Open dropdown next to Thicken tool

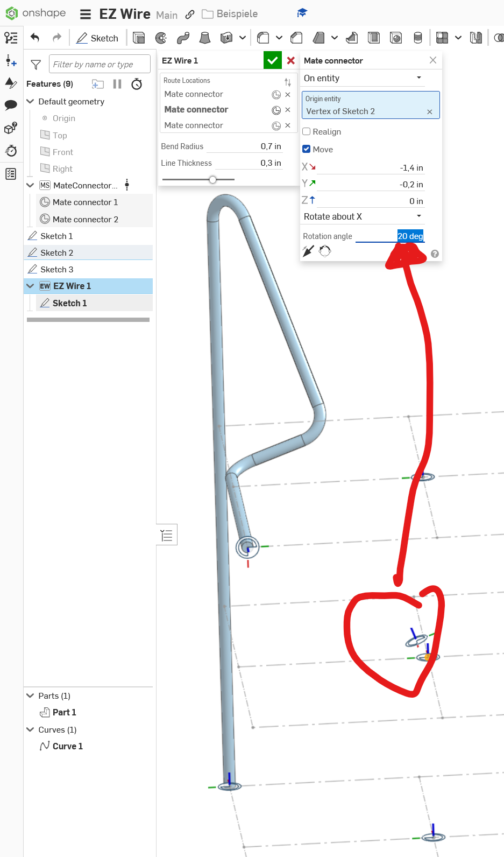243,38
